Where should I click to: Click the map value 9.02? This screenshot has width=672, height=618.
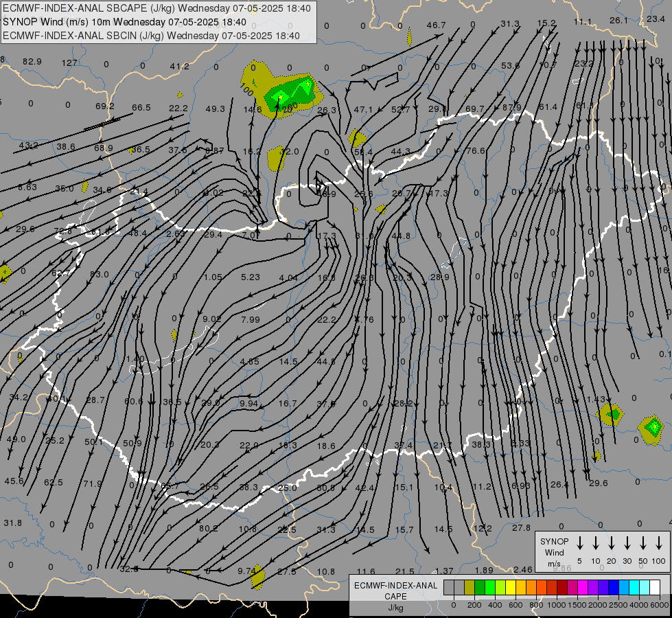211,319
